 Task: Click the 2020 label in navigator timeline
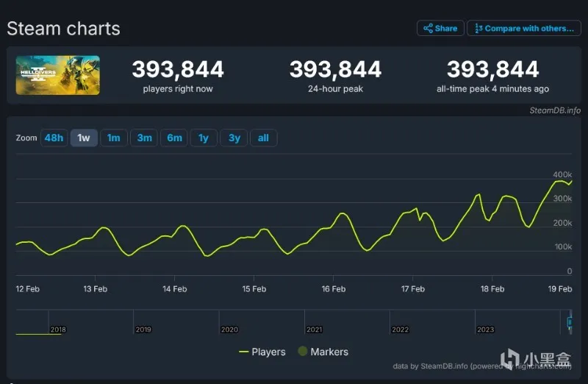pyautogui.click(x=229, y=330)
